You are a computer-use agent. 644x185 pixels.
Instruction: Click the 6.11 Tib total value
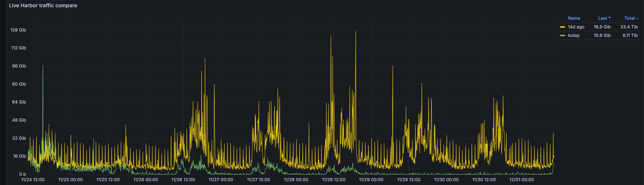pyautogui.click(x=630, y=35)
